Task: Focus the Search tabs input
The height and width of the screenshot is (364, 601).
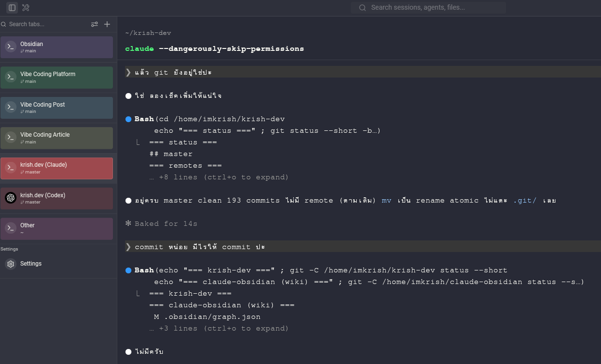Action: [48, 24]
